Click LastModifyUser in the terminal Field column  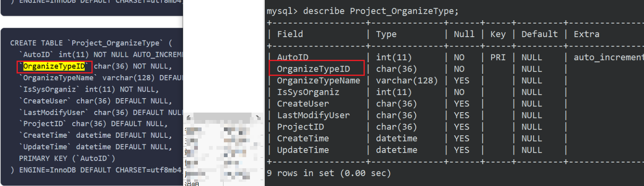pos(314,115)
